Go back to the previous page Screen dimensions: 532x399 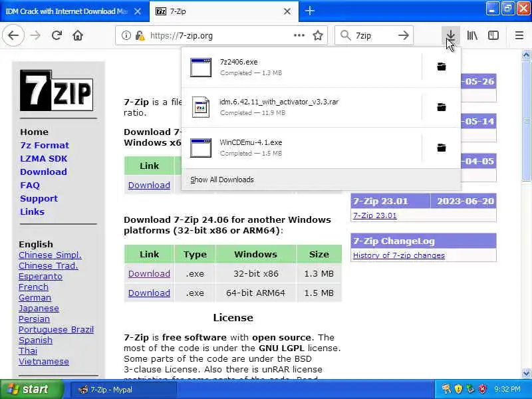click(x=13, y=35)
